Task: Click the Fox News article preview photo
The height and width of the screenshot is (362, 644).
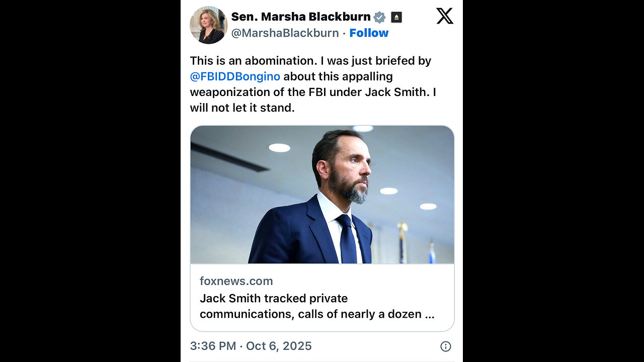Action: (x=322, y=195)
